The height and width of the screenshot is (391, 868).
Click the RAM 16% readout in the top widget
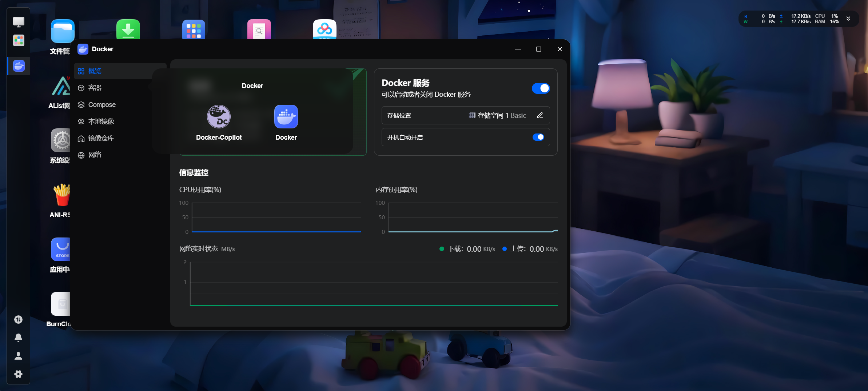[x=827, y=22]
